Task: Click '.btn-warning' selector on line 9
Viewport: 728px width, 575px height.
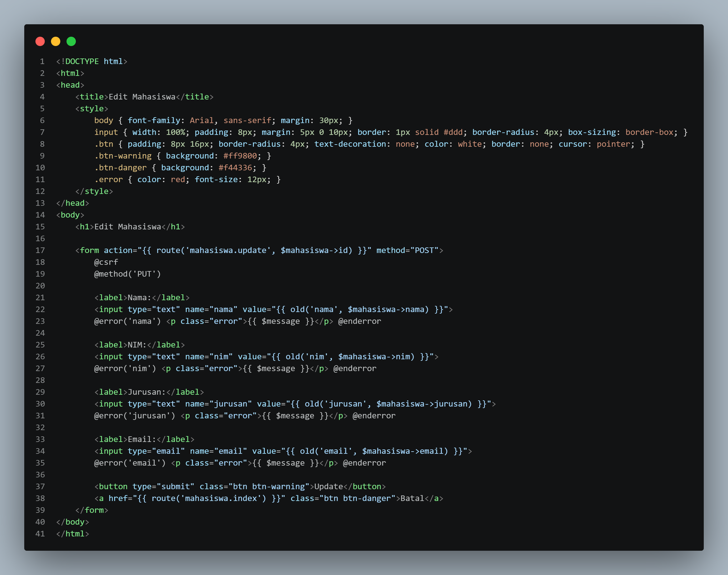Action: pos(123,156)
